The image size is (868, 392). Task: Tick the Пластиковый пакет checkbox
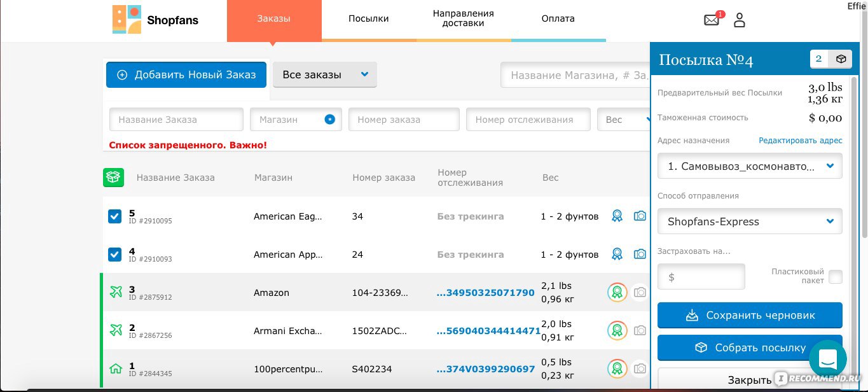[836, 277]
